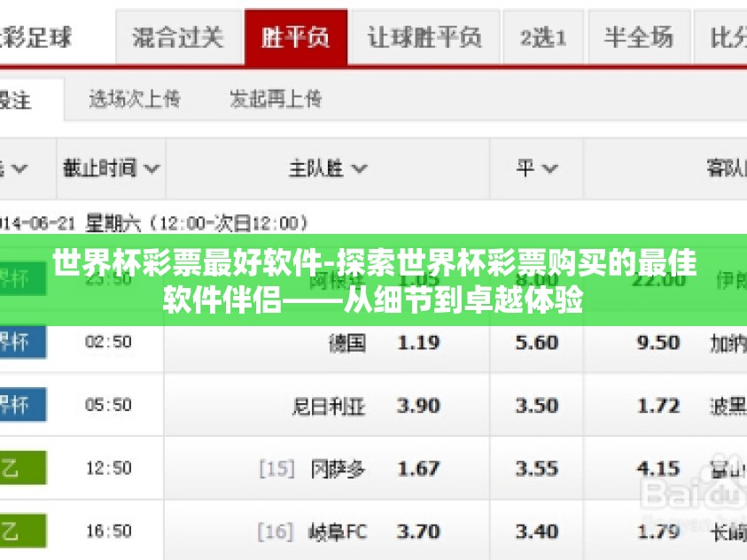Screen dimensions: 747x560
Task: Click the [16] ranking label
Action: 276,532
